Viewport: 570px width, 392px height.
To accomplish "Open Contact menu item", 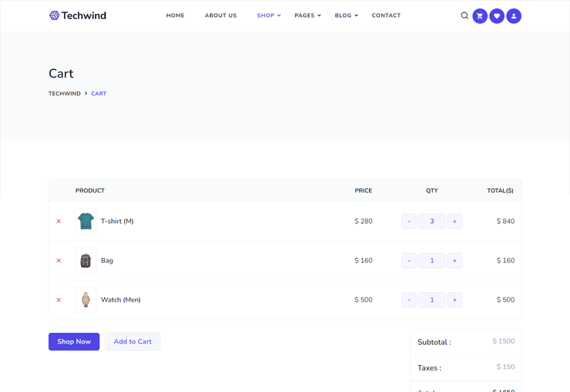I will click(386, 15).
